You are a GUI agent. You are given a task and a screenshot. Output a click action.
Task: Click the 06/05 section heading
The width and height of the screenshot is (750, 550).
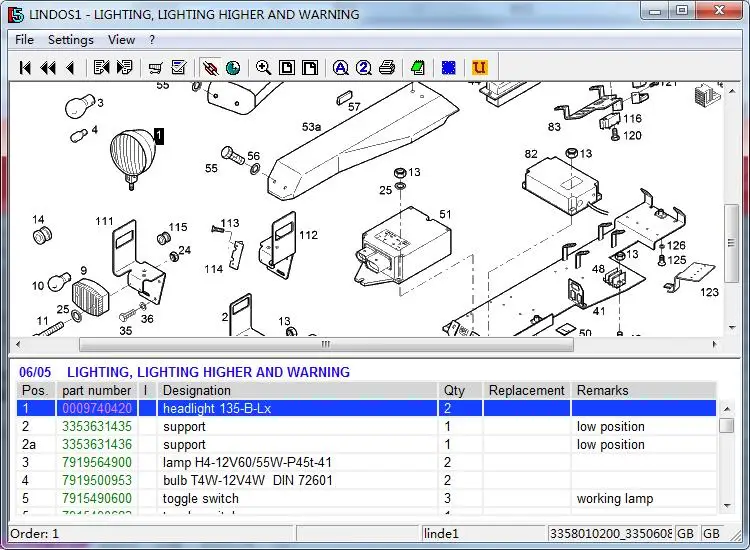click(x=35, y=372)
